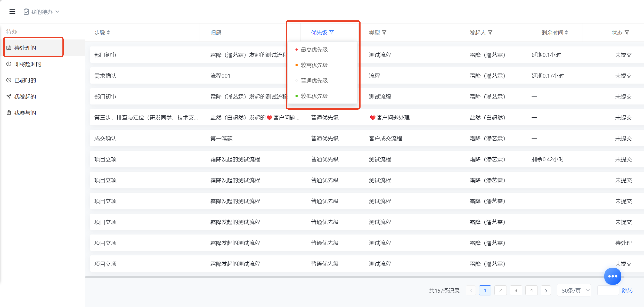Click the 待处理 status cell
Viewport: 644px width, 307px height.
coord(623,243)
